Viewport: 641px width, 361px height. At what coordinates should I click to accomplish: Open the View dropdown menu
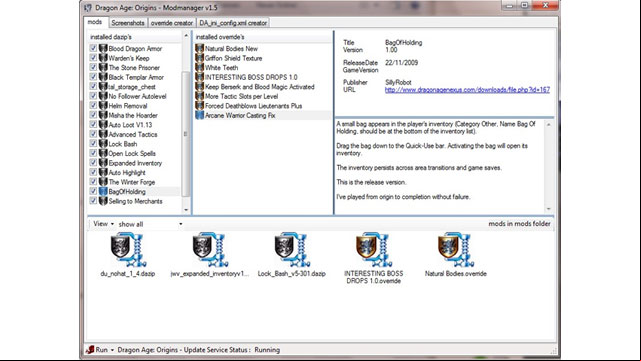tap(103, 224)
